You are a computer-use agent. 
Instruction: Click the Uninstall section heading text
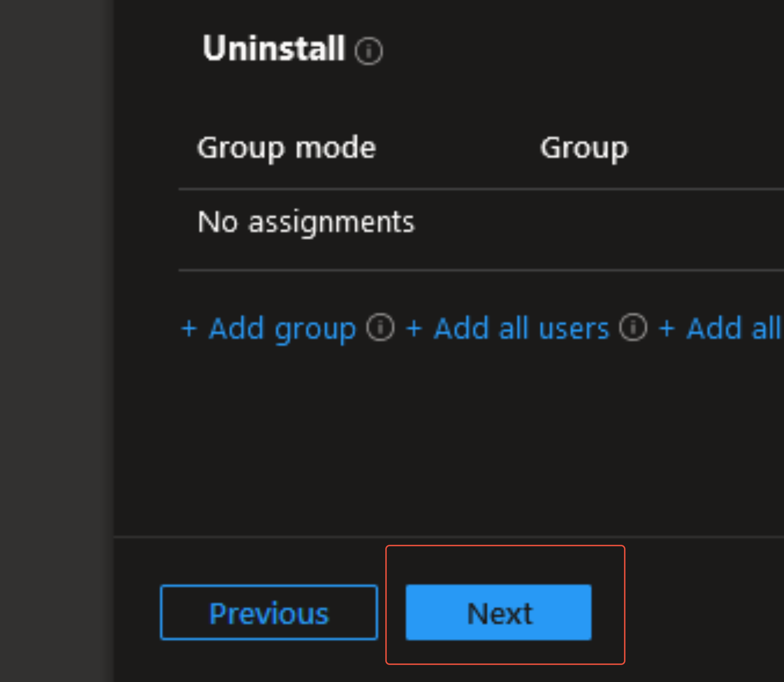pyautogui.click(x=274, y=48)
